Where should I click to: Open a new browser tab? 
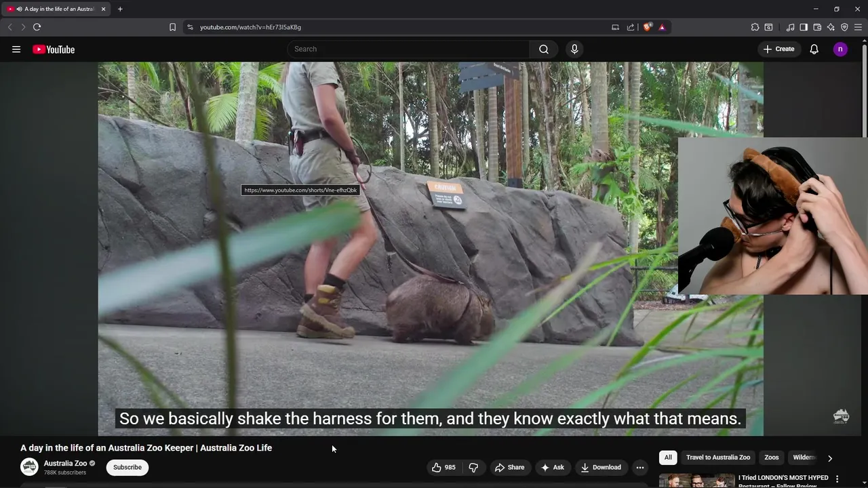[120, 9]
